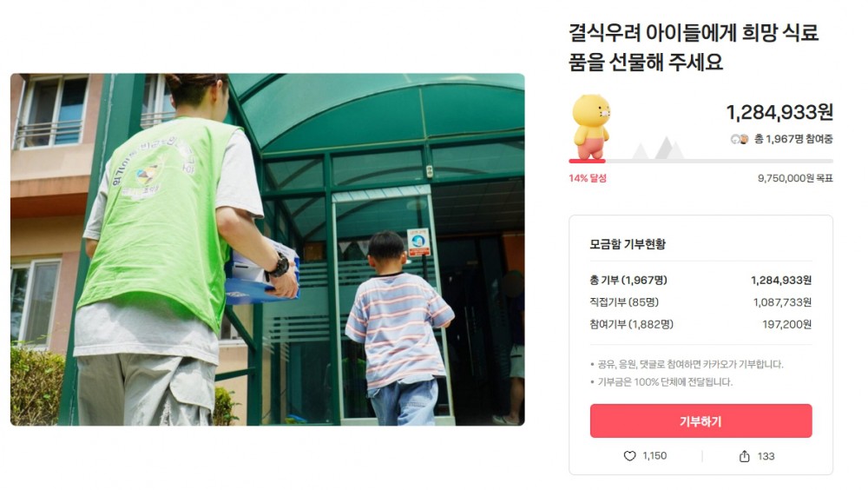Select the 총 기부 (1,967명) row

point(700,281)
